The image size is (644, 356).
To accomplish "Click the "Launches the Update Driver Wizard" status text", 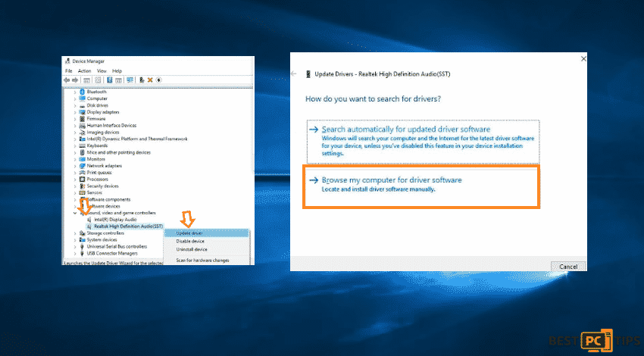I will (114, 263).
